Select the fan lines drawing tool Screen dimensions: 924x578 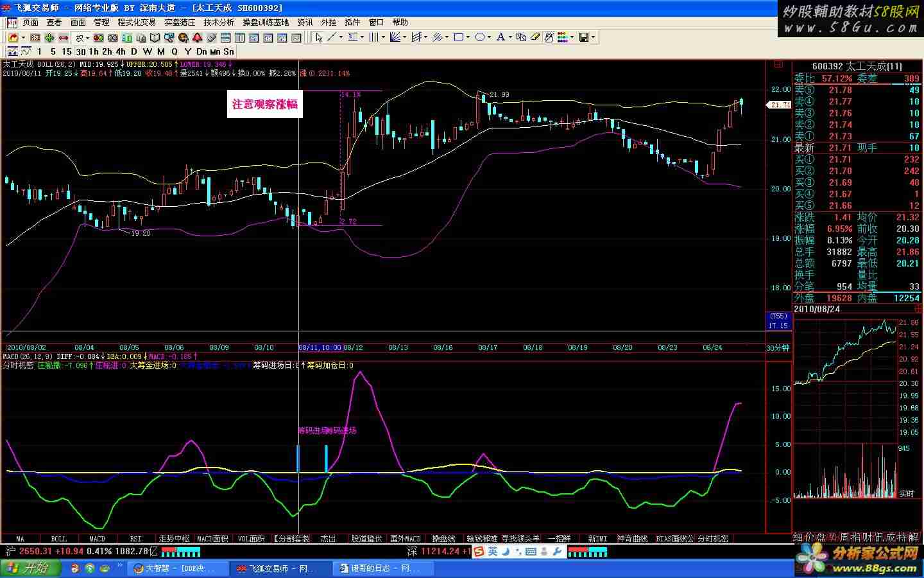tap(395, 37)
